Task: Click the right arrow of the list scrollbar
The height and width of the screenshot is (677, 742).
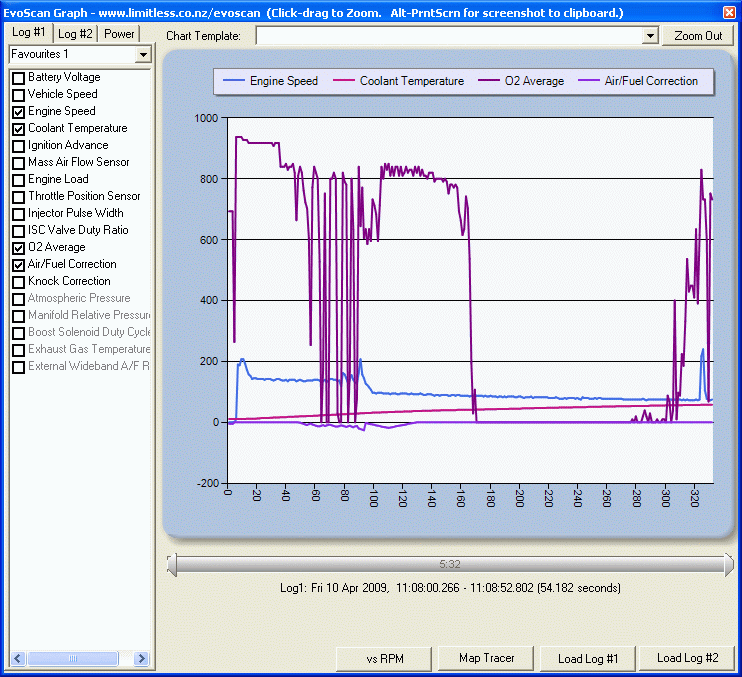Action: click(141, 658)
